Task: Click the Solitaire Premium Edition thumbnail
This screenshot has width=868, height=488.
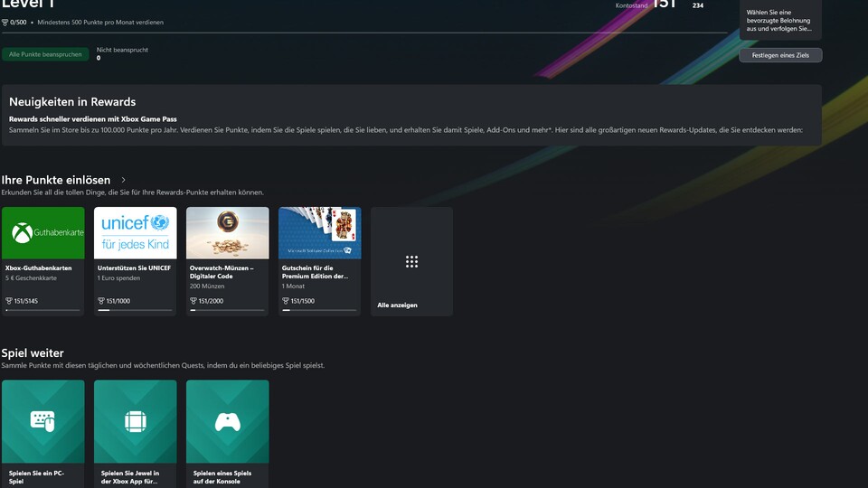Action: (319, 233)
